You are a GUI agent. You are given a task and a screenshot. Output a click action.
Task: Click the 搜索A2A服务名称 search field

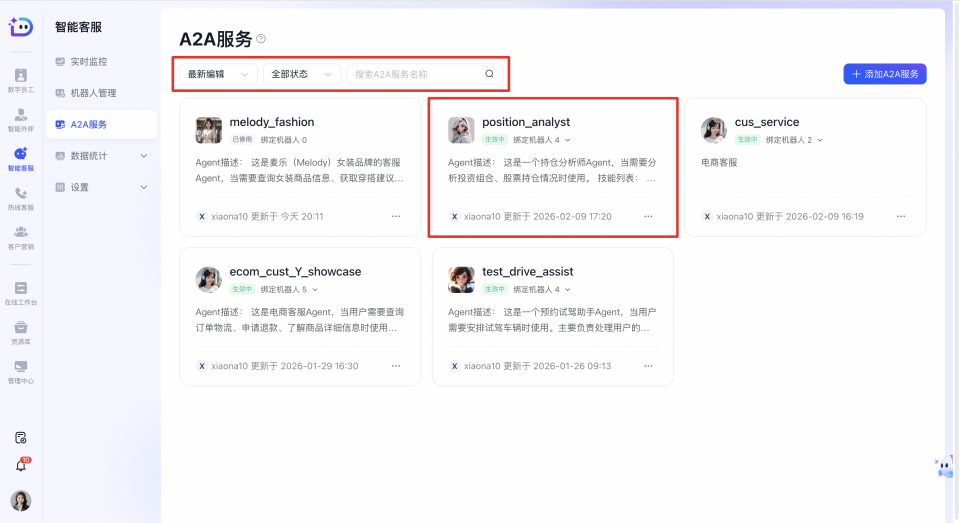tap(415, 74)
